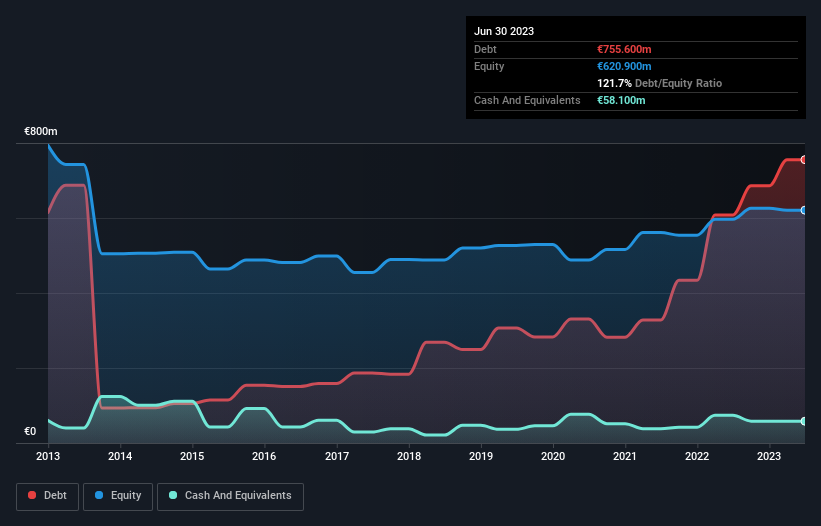Click the Debt row label in tooltip

[x=485, y=49]
